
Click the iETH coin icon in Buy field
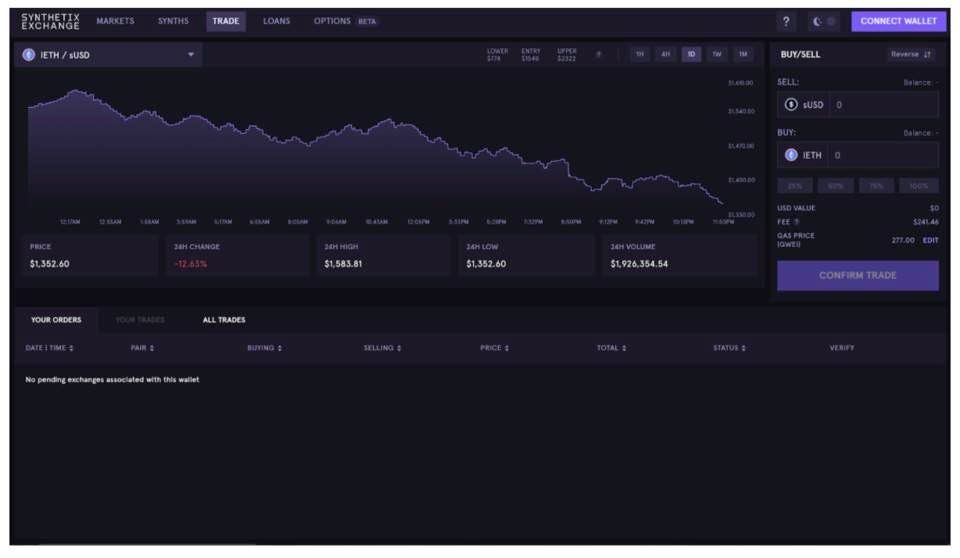click(791, 155)
